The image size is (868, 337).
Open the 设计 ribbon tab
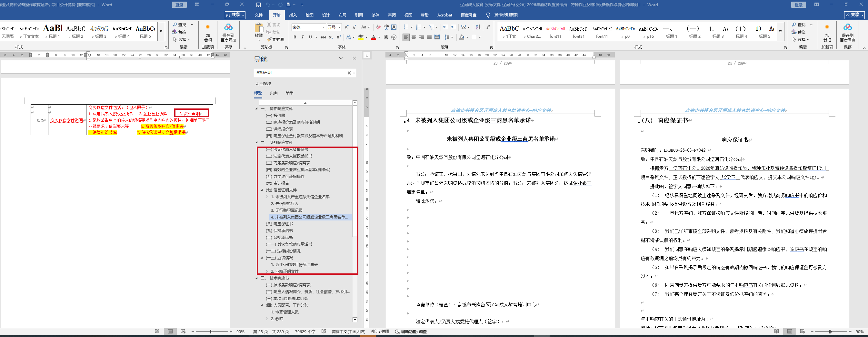coord(326,15)
